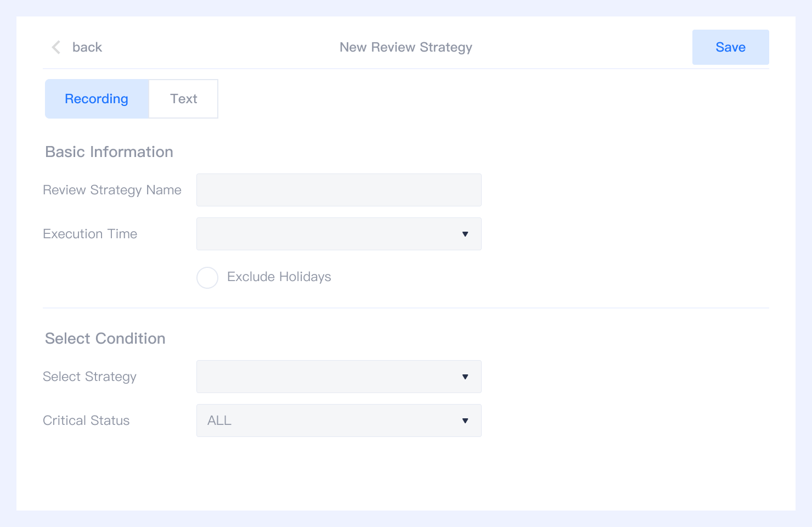Open the Execution Time dropdown
This screenshot has height=527, width=812.
click(339, 234)
